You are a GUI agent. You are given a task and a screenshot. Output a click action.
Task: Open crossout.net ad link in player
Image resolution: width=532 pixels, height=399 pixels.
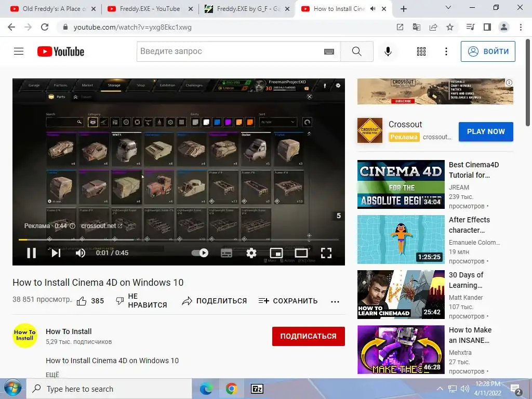tap(101, 225)
